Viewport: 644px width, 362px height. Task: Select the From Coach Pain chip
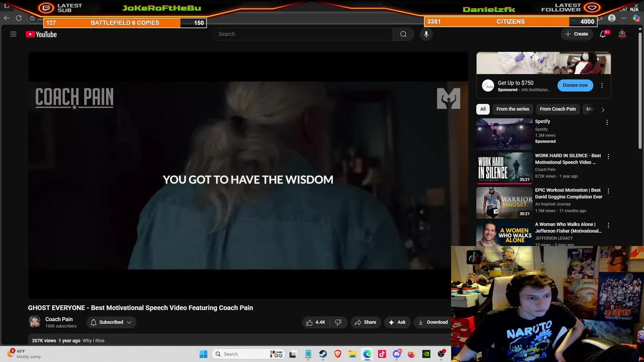(557, 109)
